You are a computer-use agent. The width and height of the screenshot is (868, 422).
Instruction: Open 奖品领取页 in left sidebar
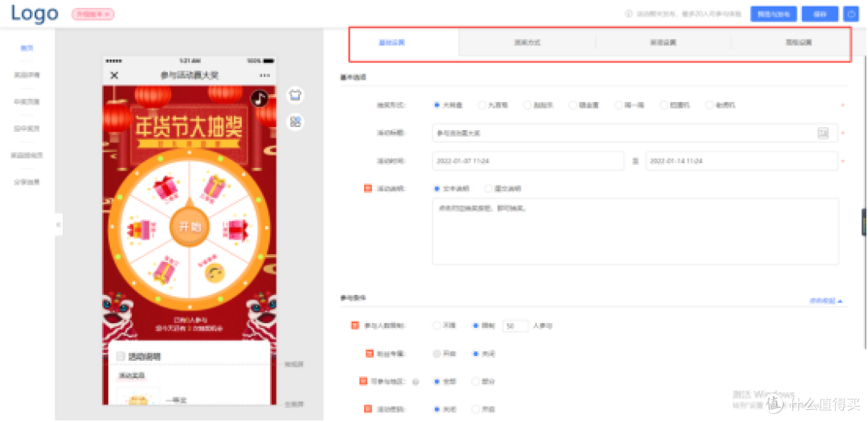(x=27, y=155)
